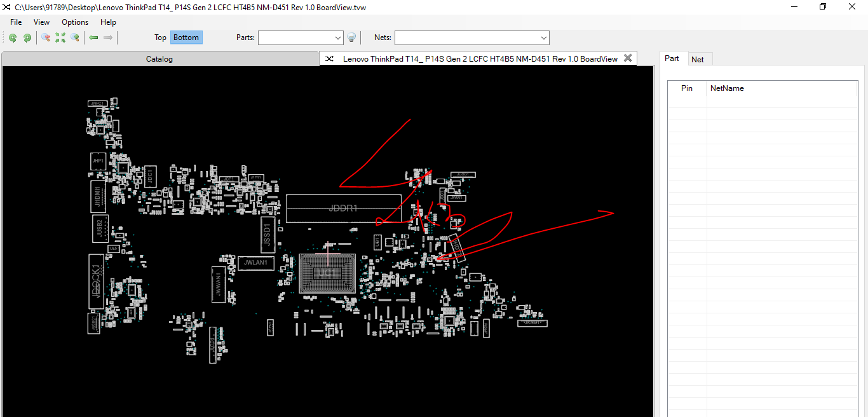Select the JDDR1 memory slot component
Viewport: 868px width, 417px height.
coord(343,208)
